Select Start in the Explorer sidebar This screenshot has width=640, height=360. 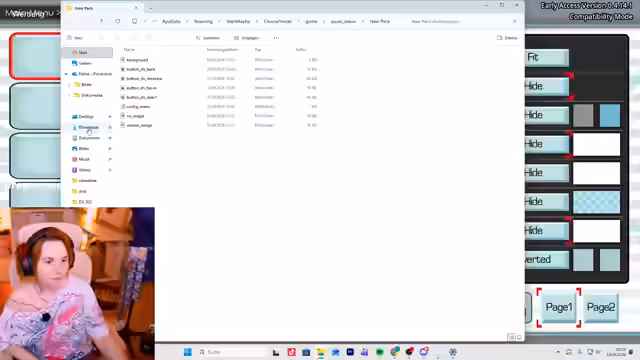tap(88, 53)
